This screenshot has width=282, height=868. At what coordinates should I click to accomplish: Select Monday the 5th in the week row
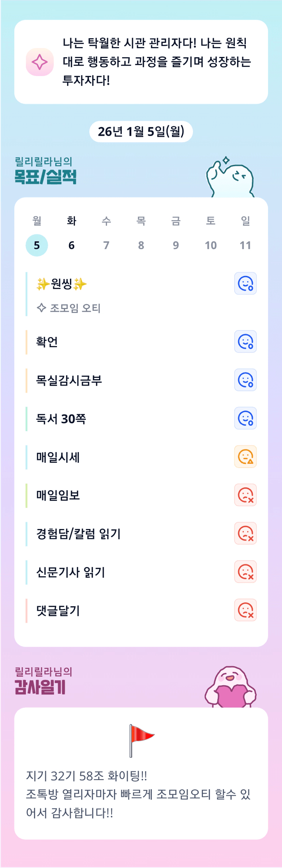[x=37, y=245]
